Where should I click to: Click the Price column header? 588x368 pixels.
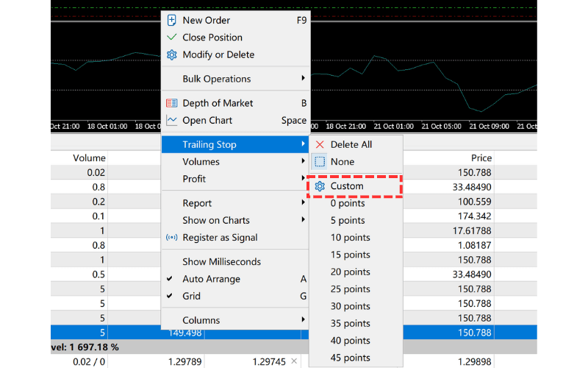point(481,158)
